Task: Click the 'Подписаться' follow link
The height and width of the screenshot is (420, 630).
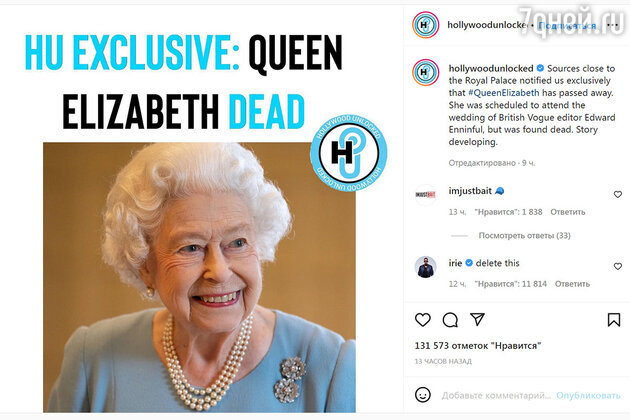Action: click(567, 25)
